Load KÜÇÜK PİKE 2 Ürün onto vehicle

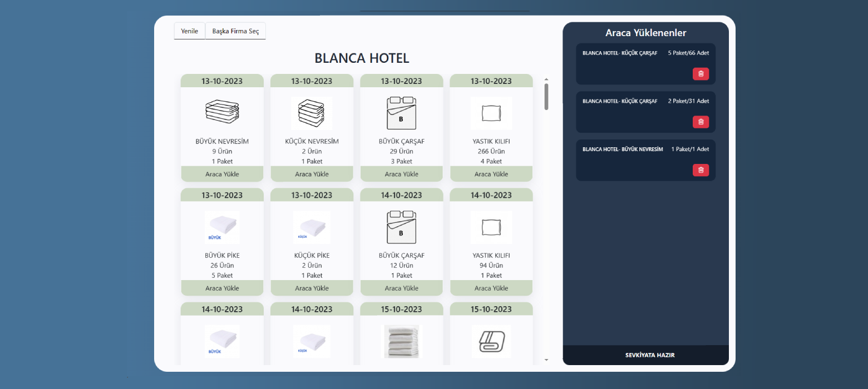tap(312, 288)
